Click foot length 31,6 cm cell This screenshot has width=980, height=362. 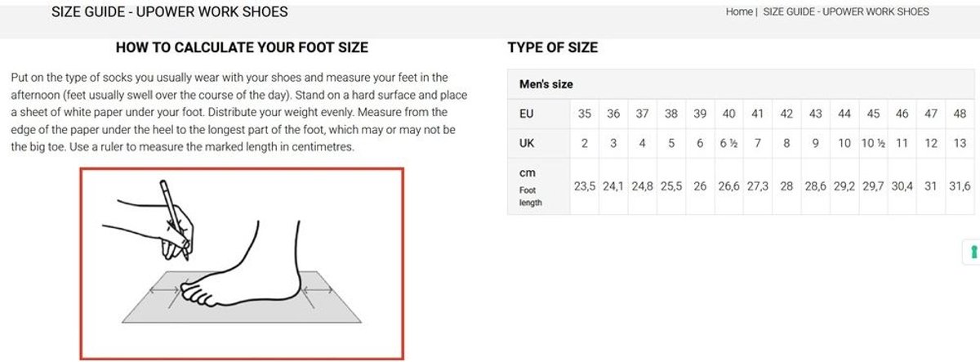tap(960, 186)
